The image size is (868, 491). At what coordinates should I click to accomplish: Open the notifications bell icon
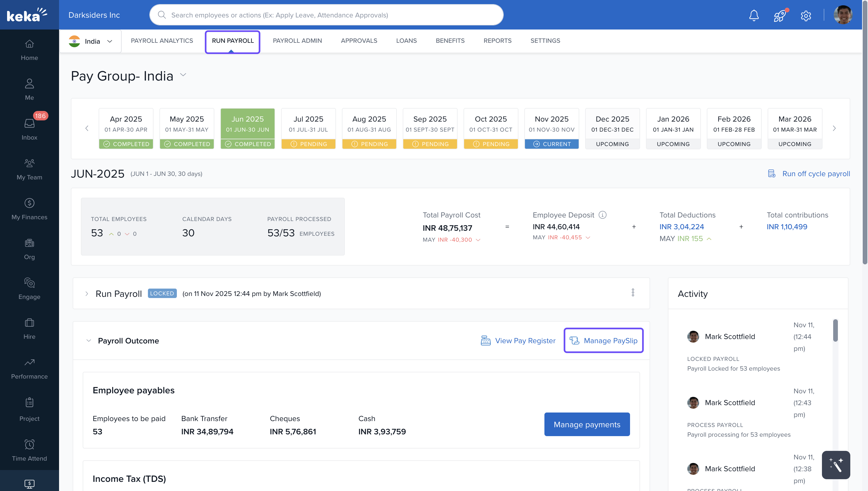pyautogui.click(x=754, y=15)
